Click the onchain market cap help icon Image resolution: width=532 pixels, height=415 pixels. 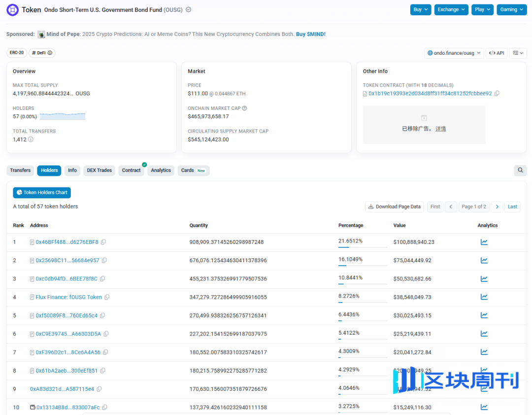(x=245, y=108)
